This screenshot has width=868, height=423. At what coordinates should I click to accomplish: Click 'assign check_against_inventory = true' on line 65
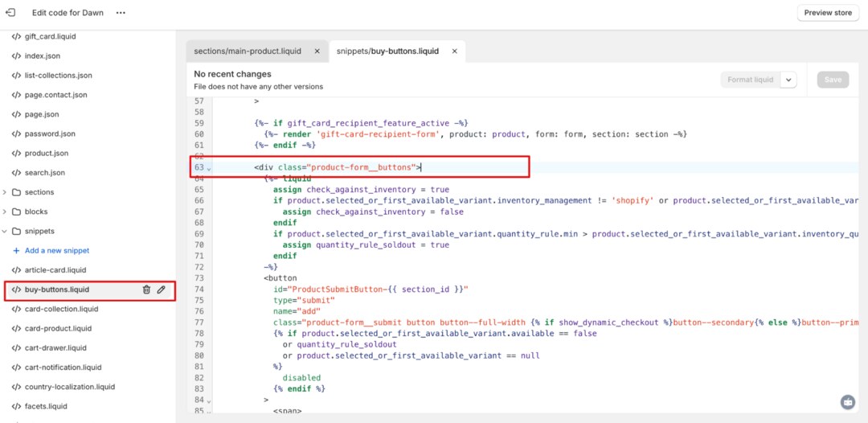coord(361,189)
